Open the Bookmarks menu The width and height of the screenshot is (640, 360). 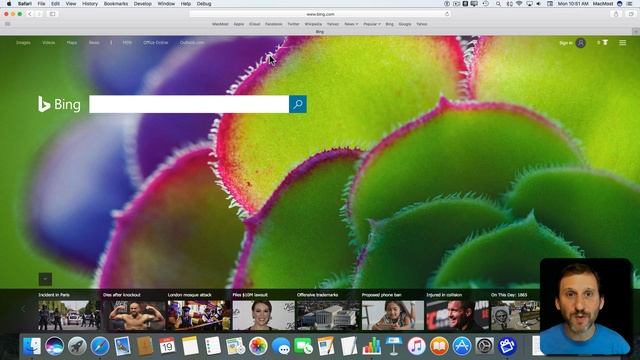[x=116, y=4]
